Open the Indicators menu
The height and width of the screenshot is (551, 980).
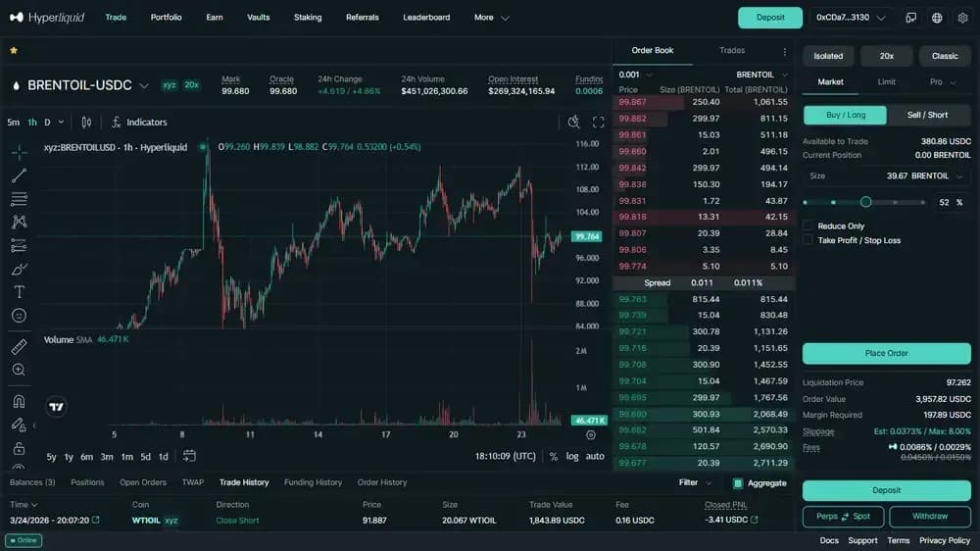[x=139, y=123]
